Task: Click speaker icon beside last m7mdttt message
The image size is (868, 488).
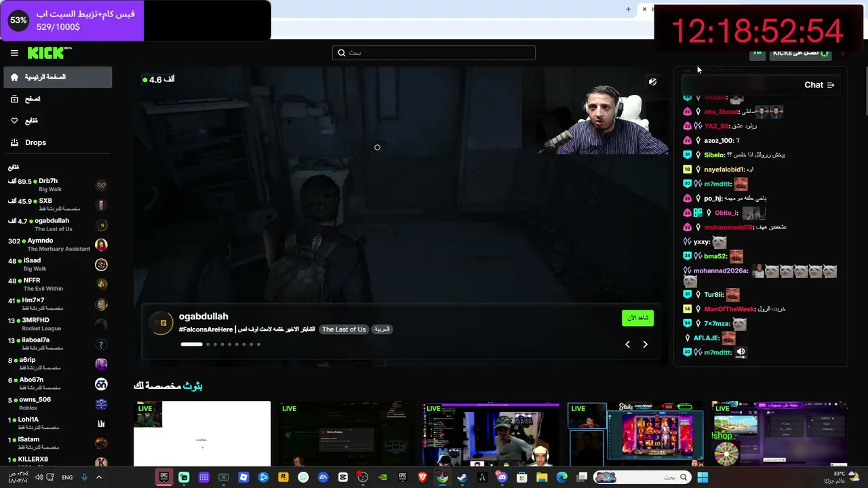Action: tap(741, 352)
